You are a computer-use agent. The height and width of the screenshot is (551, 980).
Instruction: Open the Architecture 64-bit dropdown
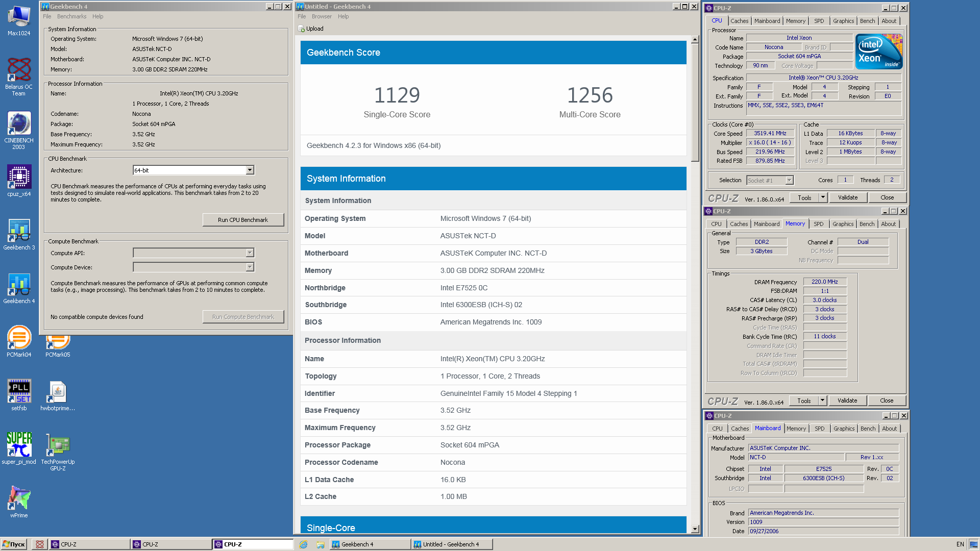point(250,170)
